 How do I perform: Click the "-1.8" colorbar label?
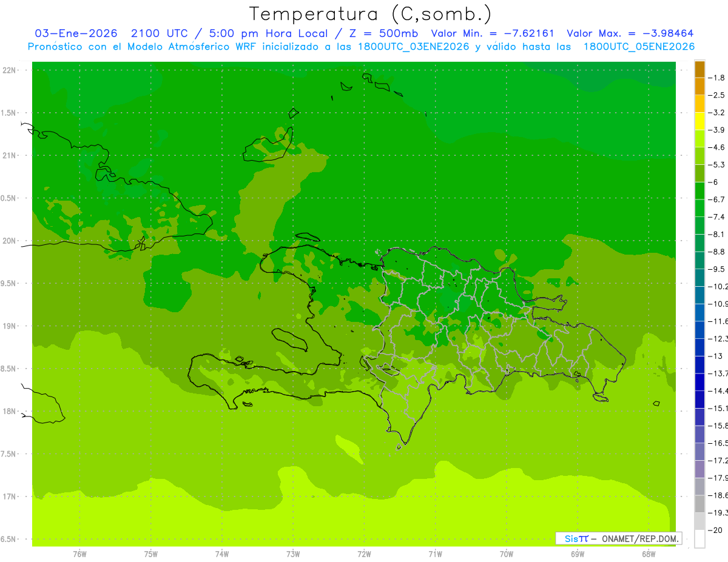(x=717, y=78)
